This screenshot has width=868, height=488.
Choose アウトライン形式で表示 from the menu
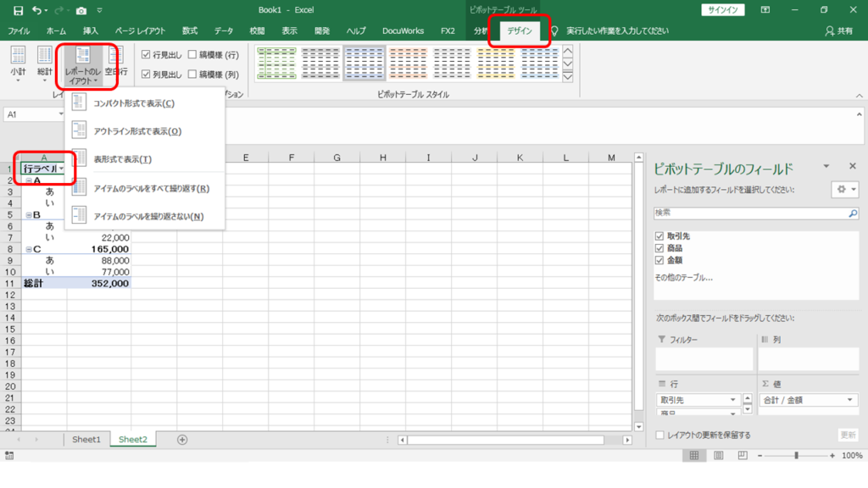(x=144, y=131)
